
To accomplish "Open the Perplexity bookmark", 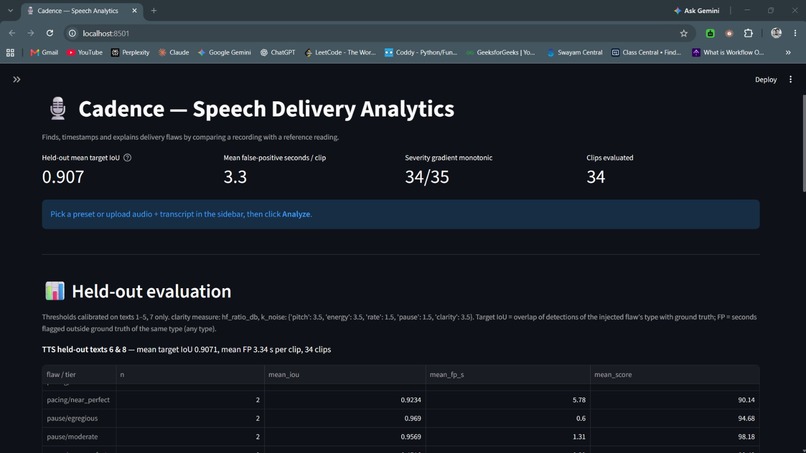I will 130,52.
